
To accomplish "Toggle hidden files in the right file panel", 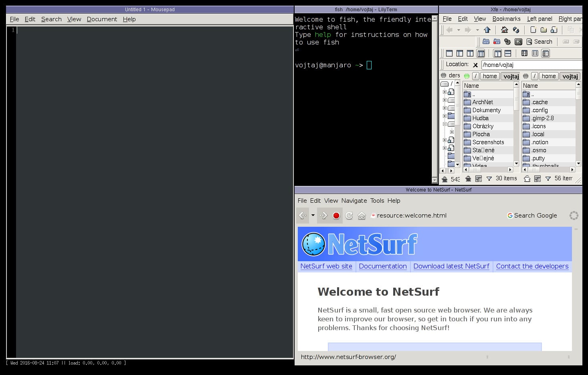I will (x=527, y=179).
